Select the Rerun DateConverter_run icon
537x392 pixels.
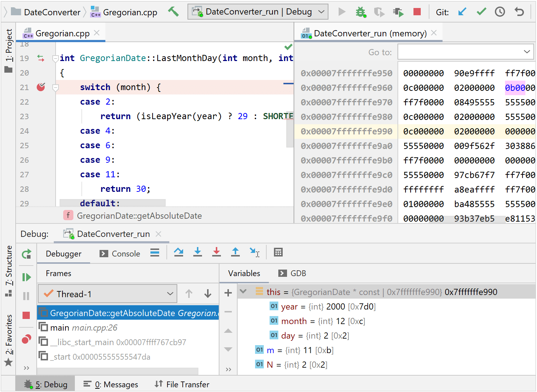click(26, 254)
